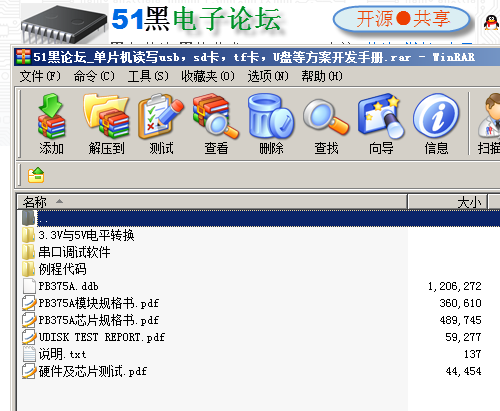Select file name PB375A模块规格书.pdf
The image size is (500, 411).
pyautogui.click(x=99, y=303)
